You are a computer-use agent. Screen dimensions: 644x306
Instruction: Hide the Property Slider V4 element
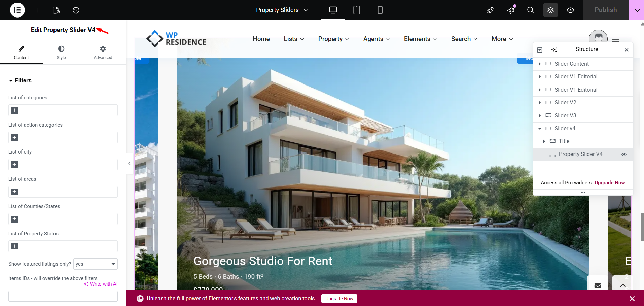click(624, 154)
